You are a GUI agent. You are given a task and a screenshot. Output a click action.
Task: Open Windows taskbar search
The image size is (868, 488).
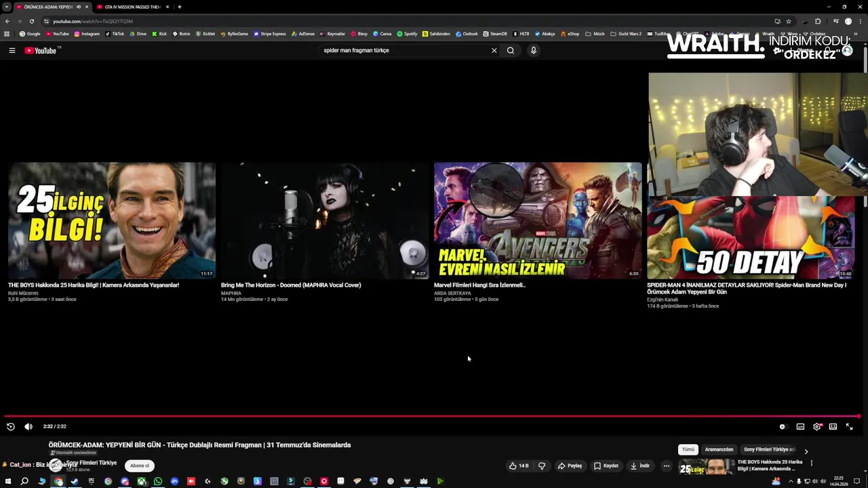[24, 481]
